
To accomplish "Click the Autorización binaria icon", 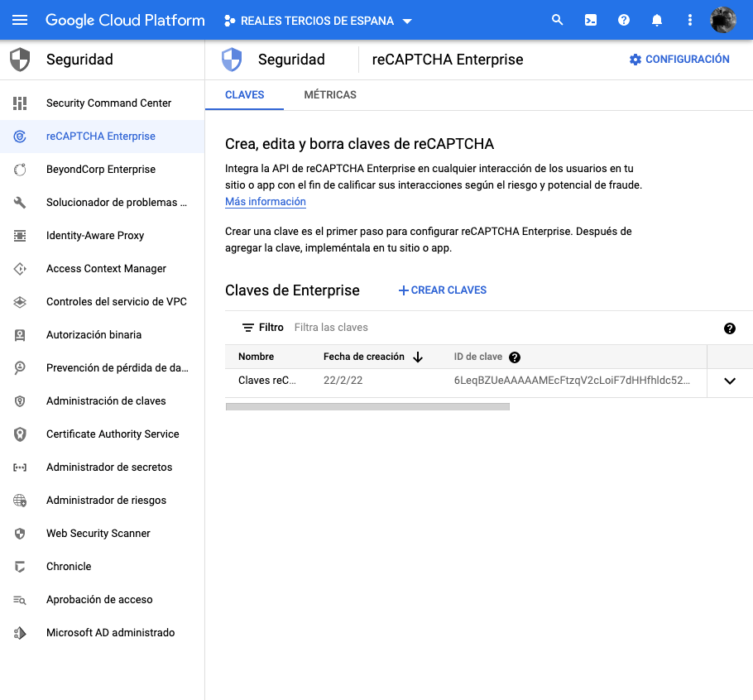I will 20,335.
